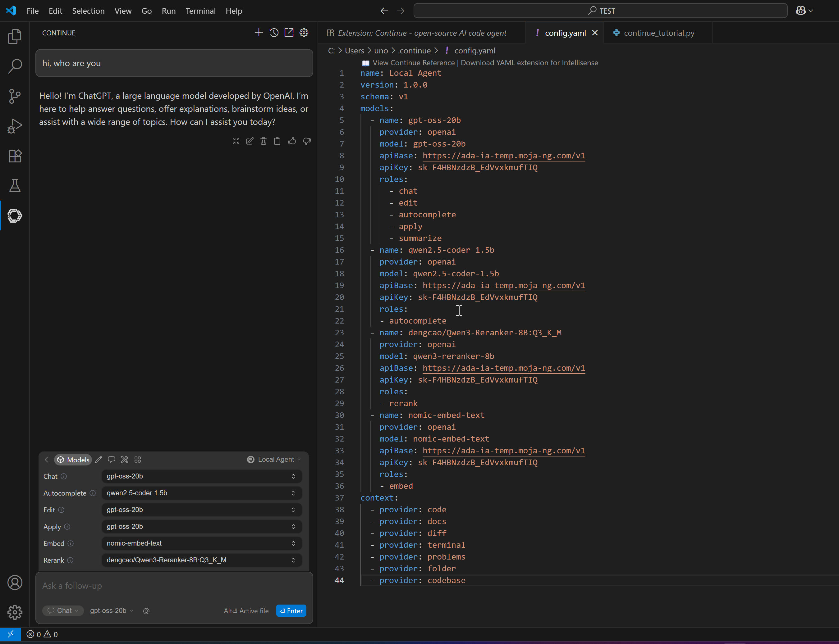Collapse the chat response icon
This screenshot has width=839, height=644.
tap(236, 141)
